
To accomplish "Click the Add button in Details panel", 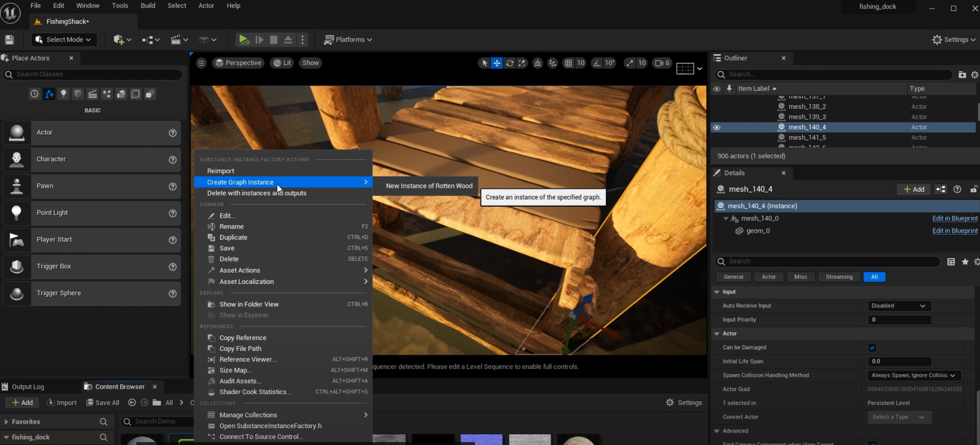I will [x=913, y=189].
